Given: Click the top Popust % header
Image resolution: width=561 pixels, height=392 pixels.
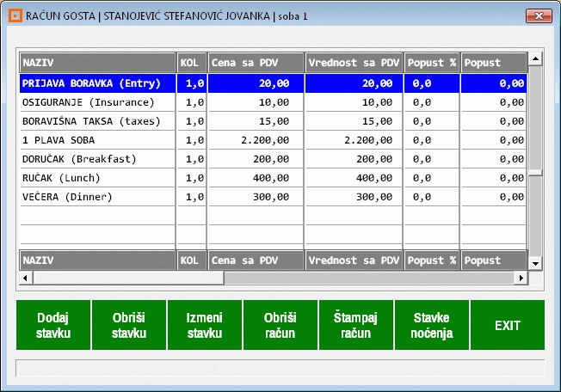Looking at the screenshot, I should tap(432, 63).
